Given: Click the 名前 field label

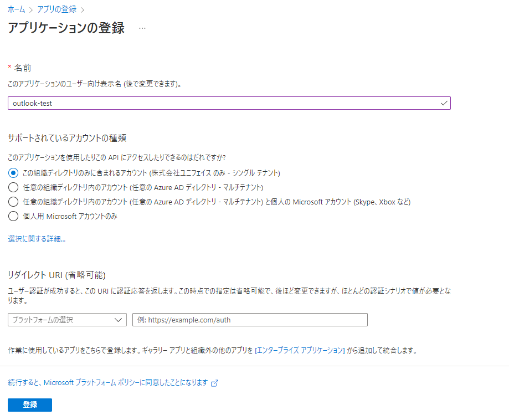Looking at the screenshot, I should 23,68.
